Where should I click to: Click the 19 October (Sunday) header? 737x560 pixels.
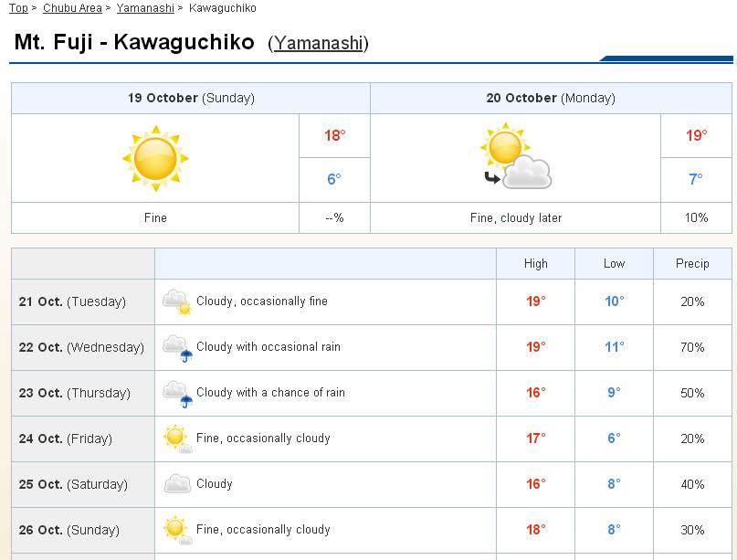point(191,98)
